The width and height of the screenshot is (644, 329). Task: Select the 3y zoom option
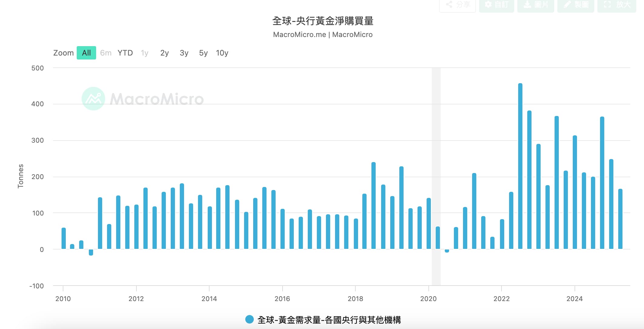183,53
